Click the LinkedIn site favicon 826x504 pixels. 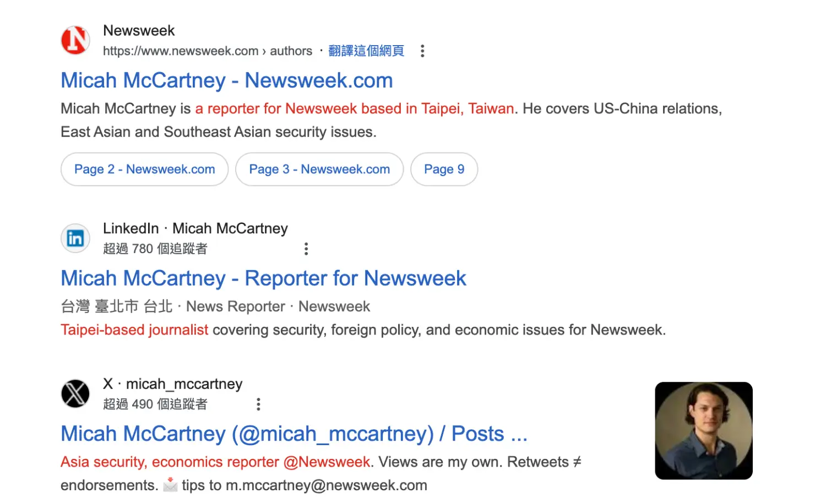click(x=75, y=238)
